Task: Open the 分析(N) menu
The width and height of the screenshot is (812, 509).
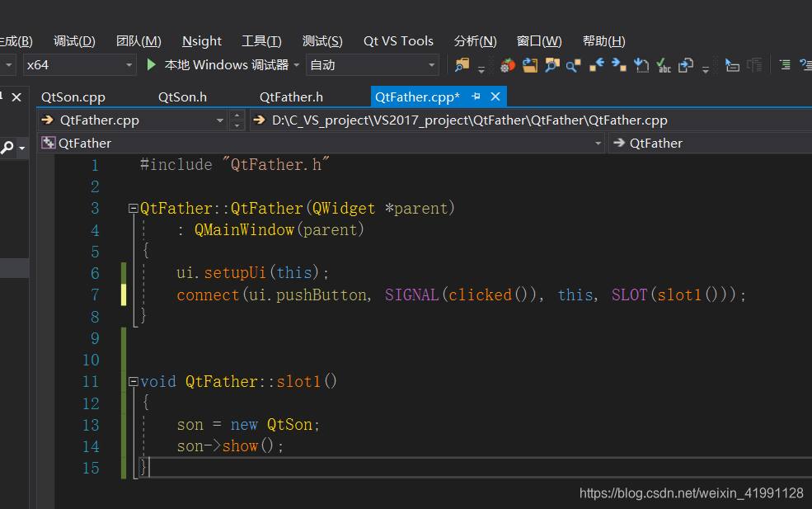Action: tap(475, 41)
